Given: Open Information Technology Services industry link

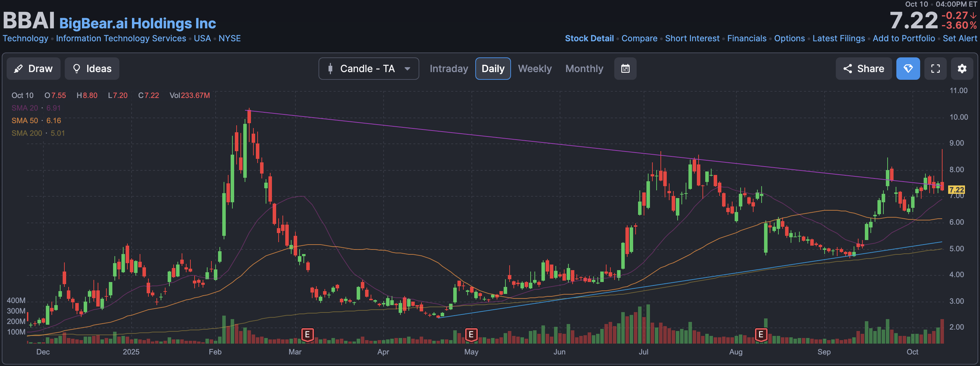Looking at the screenshot, I should tap(121, 38).
